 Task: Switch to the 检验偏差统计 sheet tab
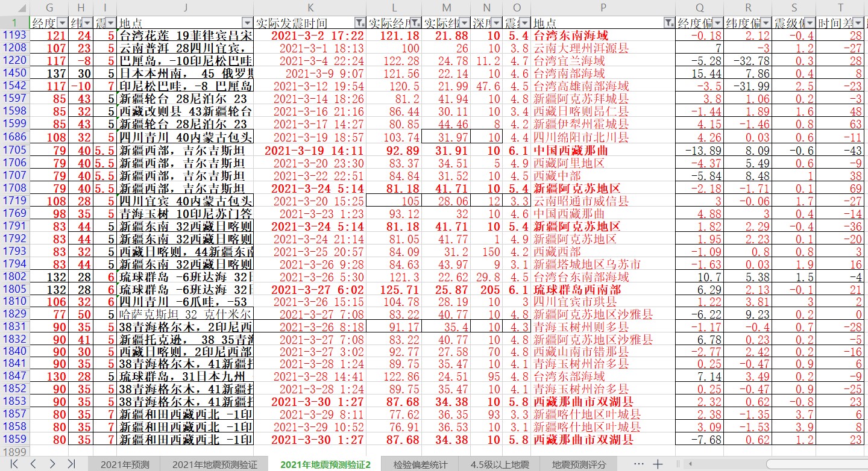(x=420, y=464)
